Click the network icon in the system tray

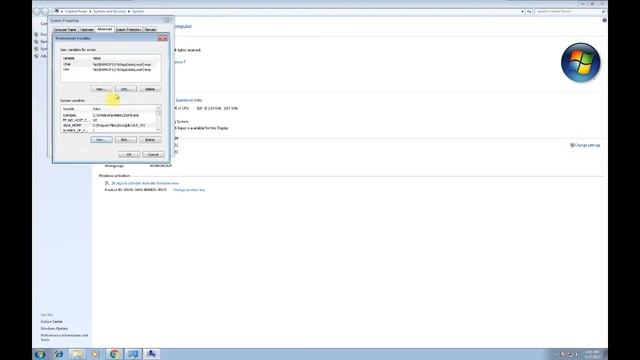point(570,354)
